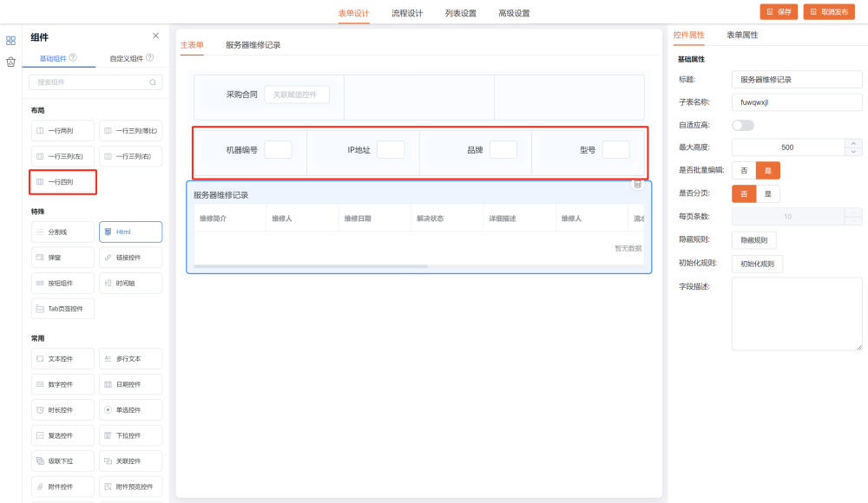The image size is (868, 503).
Task: Open the 表单属性 tab
Action: (x=742, y=35)
